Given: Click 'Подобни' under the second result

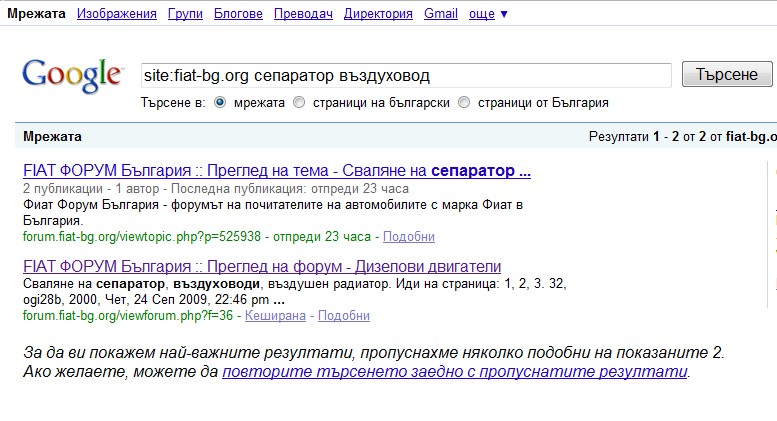Looking at the screenshot, I should tap(343, 315).
